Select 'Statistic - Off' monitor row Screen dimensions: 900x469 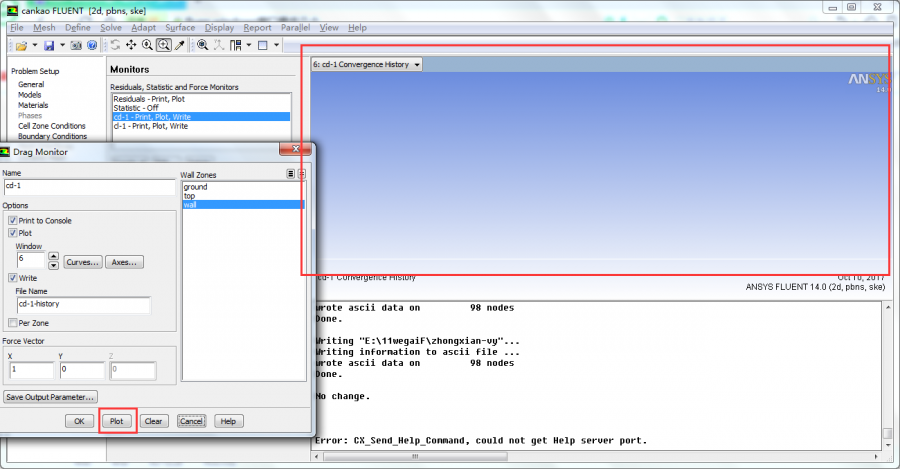[x=201, y=108]
